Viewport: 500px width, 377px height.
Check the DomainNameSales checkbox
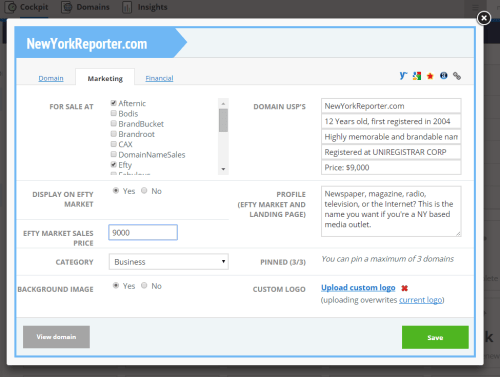pyautogui.click(x=114, y=154)
